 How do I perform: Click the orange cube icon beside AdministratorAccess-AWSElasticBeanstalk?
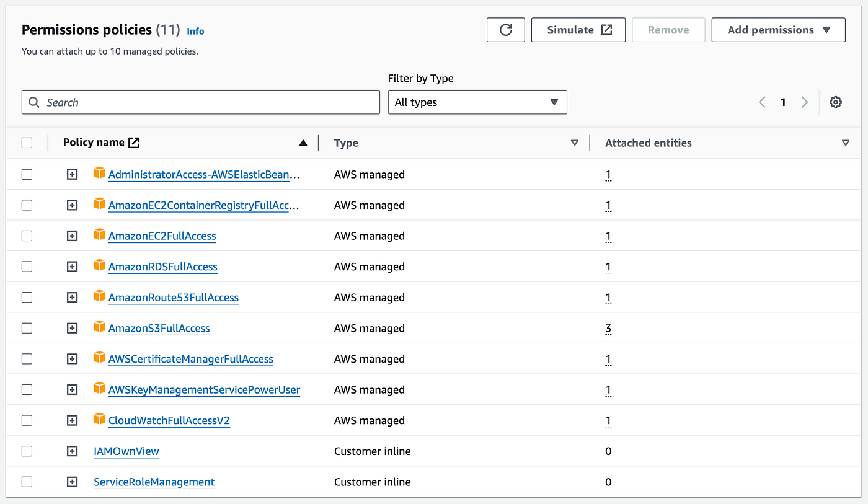[99, 173]
